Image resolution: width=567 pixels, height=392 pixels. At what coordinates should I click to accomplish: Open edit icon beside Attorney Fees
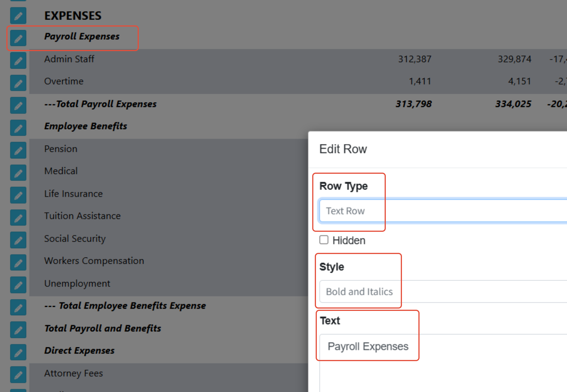point(18,375)
